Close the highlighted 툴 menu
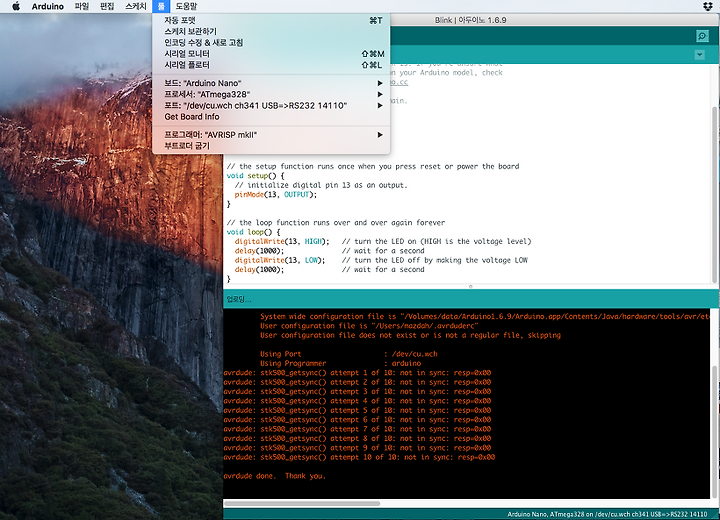Viewport: 720px width, 520px height. [161, 6]
